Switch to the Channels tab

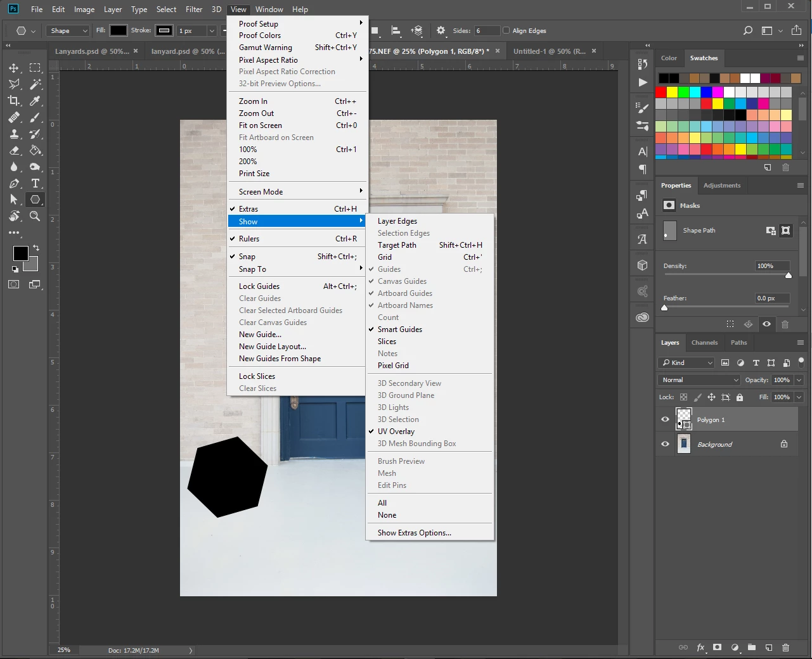(x=704, y=342)
